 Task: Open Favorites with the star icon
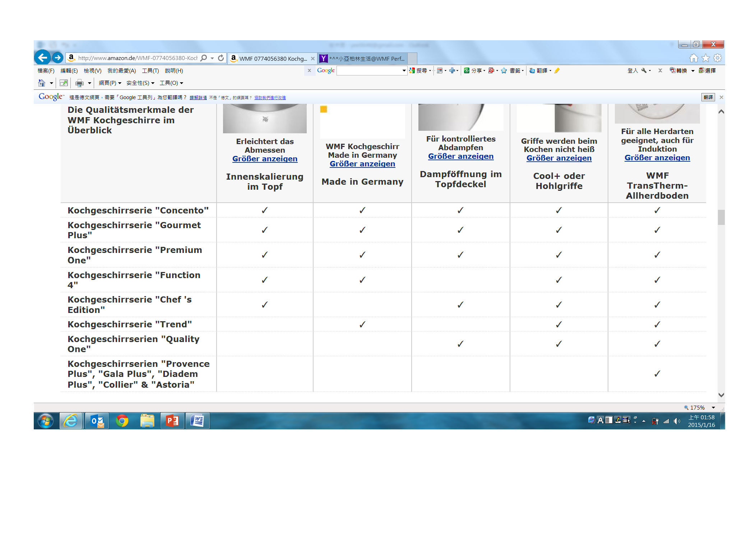click(706, 58)
